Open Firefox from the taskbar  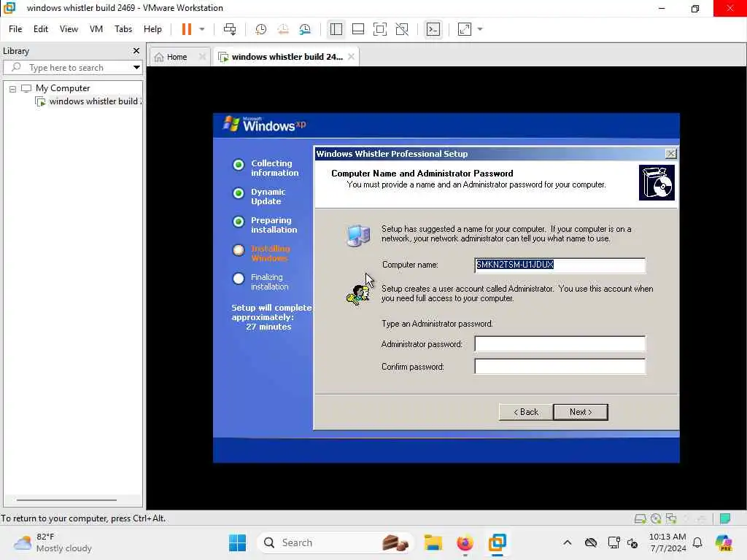tap(465, 542)
